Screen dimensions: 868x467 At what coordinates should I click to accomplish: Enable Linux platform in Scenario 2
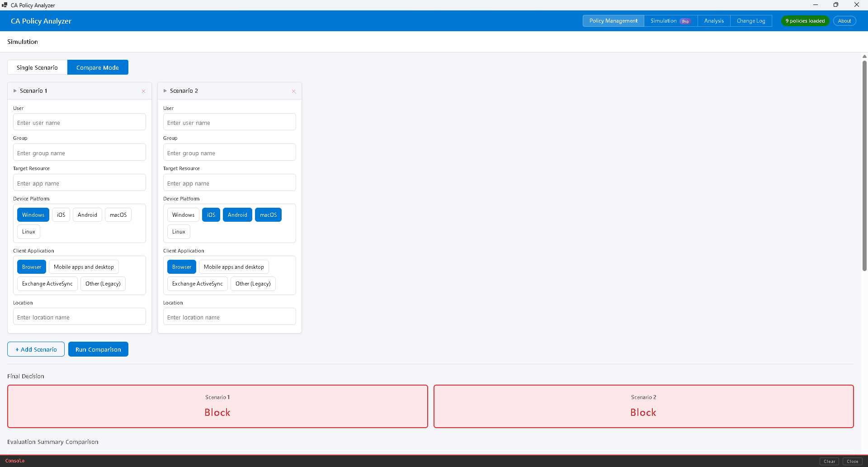(x=179, y=232)
